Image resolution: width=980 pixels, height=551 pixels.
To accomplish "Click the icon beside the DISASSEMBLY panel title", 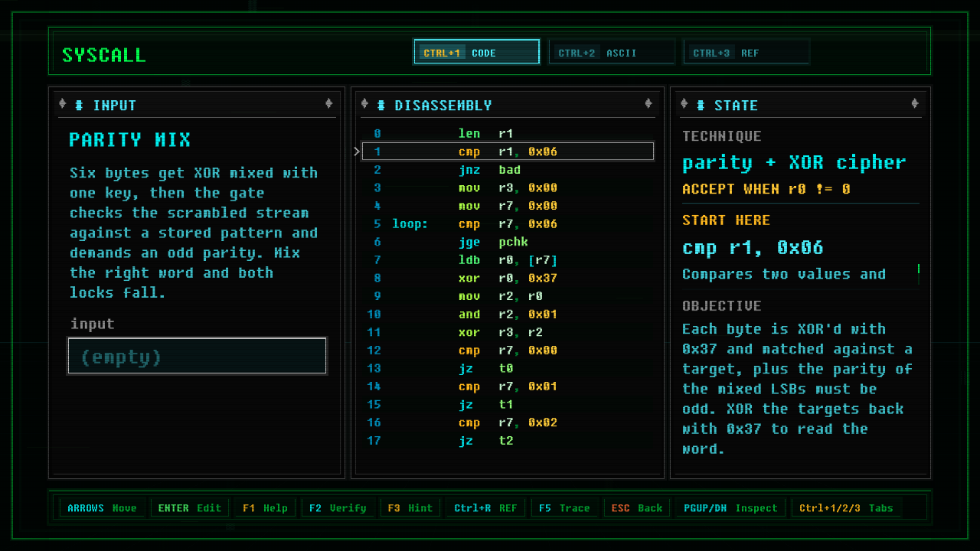I will pyautogui.click(x=381, y=106).
